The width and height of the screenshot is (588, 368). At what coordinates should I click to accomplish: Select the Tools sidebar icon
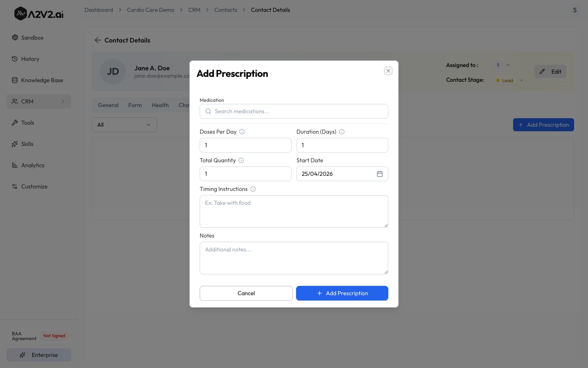14,123
